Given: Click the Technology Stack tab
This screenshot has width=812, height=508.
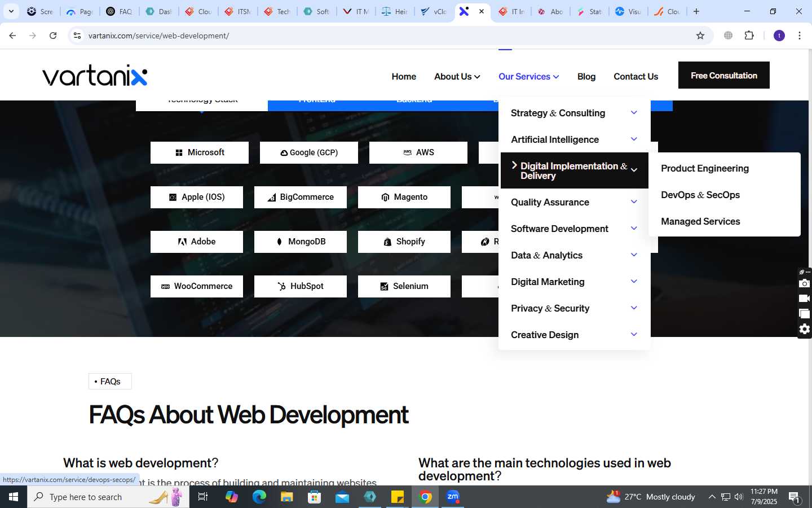Looking at the screenshot, I should [x=202, y=105].
